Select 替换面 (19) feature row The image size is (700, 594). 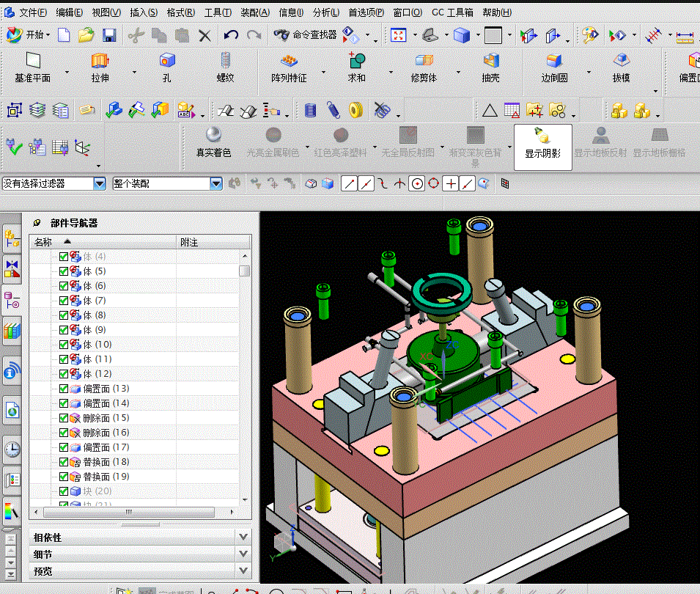(x=134, y=477)
